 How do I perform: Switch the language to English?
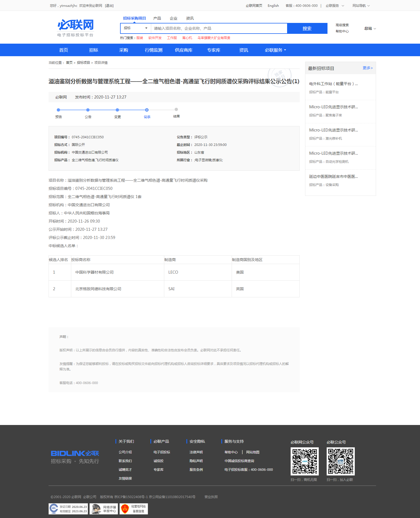pyautogui.click(x=273, y=6)
